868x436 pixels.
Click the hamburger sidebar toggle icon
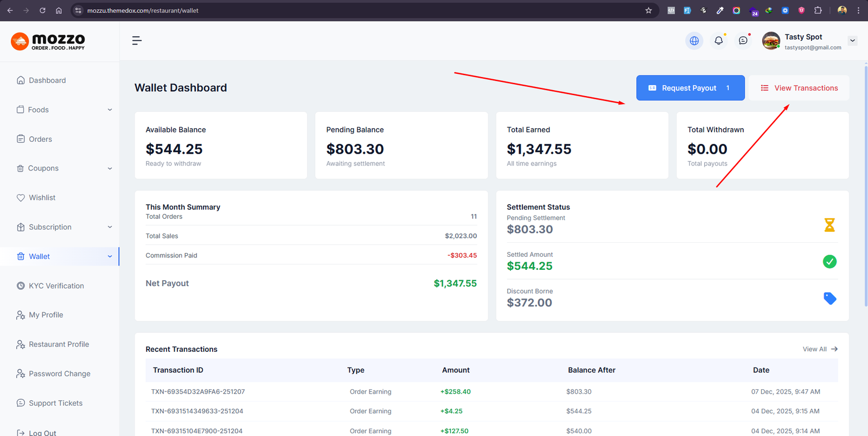click(x=137, y=41)
